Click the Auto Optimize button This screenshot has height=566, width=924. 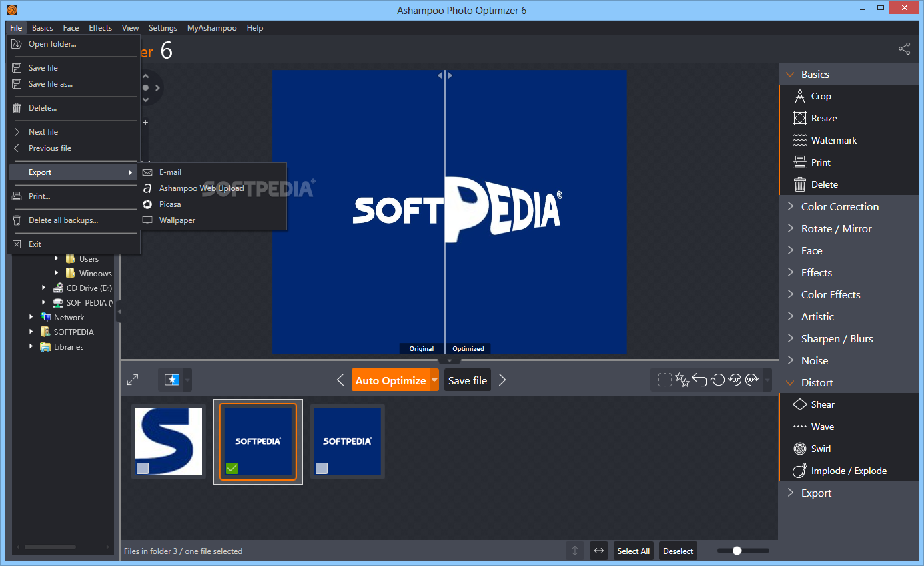pos(391,380)
